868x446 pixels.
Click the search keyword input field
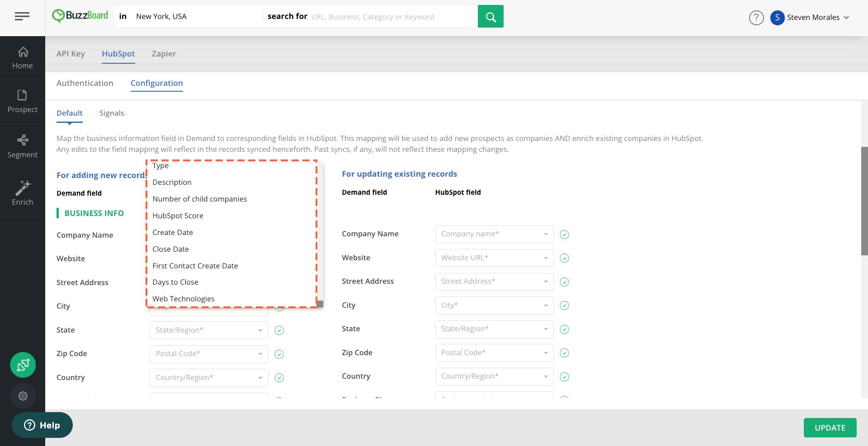click(x=393, y=17)
